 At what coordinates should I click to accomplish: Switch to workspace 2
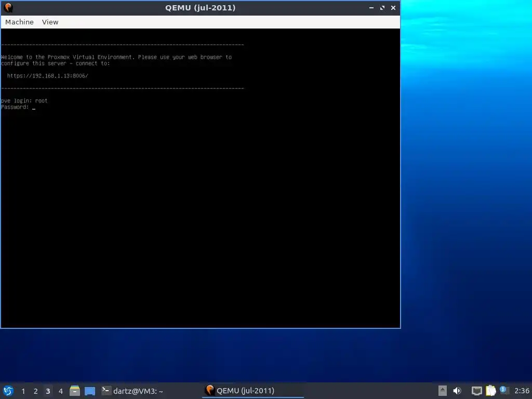pyautogui.click(x=36, y=391)
